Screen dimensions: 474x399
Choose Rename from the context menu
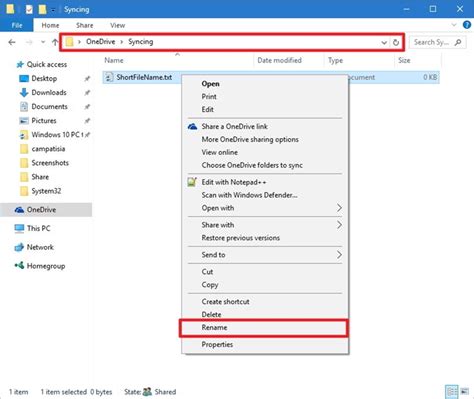click(x=265, y=327)
